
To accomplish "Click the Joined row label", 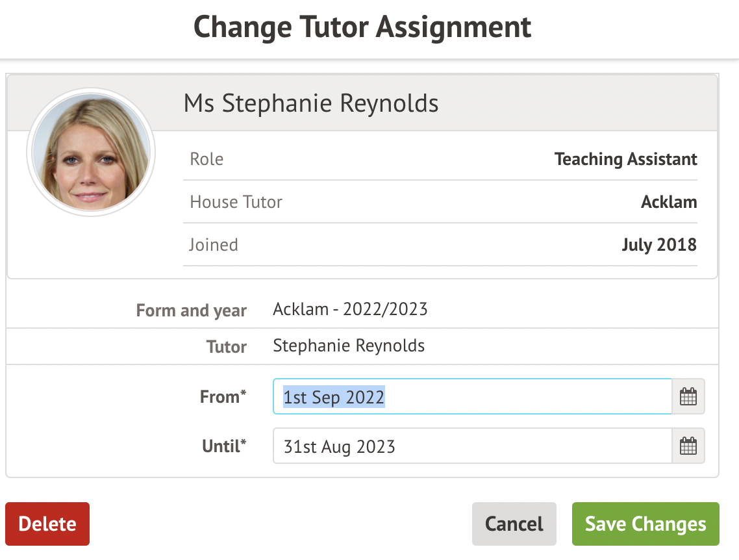I will (214, 245).
